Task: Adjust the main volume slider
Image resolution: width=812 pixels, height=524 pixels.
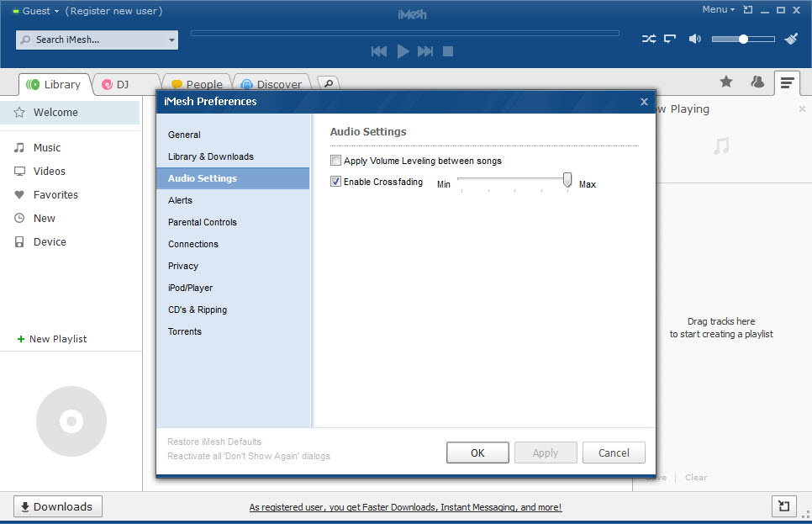Action: pos(743,40)
